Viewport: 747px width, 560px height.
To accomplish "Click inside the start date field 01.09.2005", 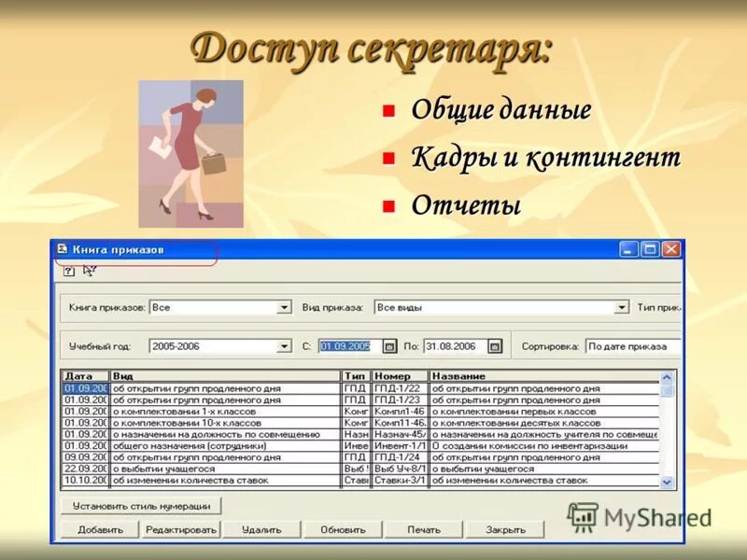I will (x=348, y=344).
